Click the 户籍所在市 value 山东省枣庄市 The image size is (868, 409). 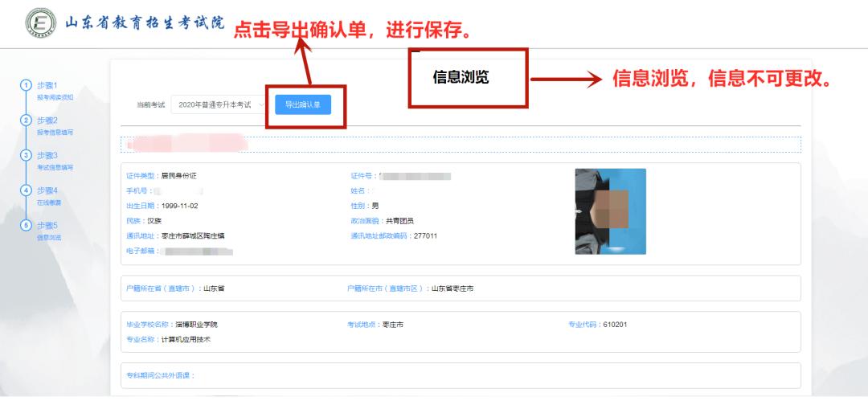(452, 288)
